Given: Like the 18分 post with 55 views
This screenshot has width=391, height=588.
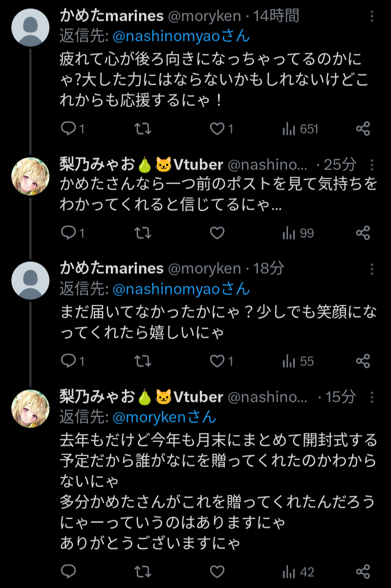Looking at the screenshot, I should 222,361.
